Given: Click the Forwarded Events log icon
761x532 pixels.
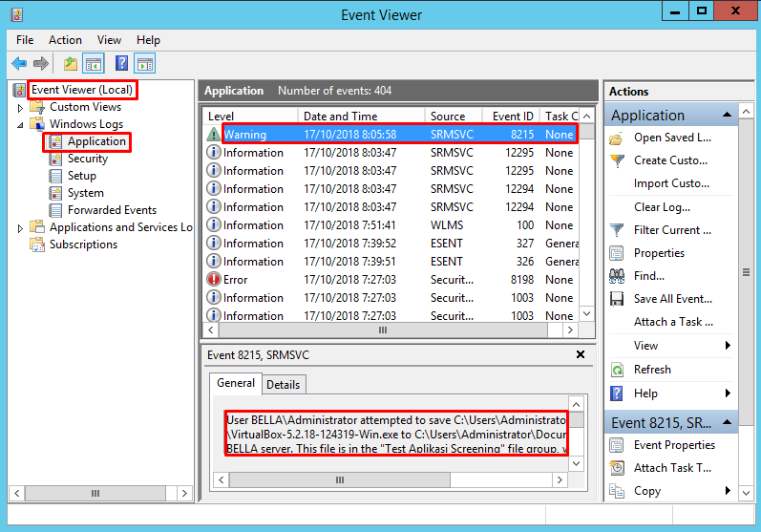Looking at the screenshot, I should 55,210.
